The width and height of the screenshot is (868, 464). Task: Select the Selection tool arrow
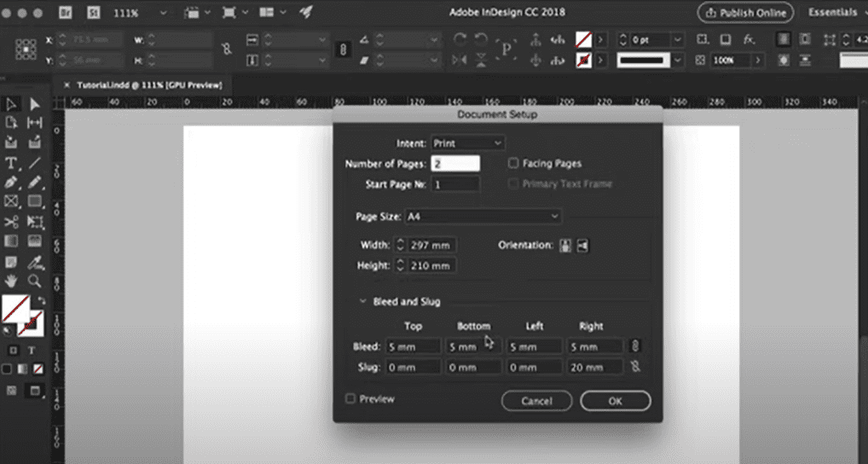point(11,104)
